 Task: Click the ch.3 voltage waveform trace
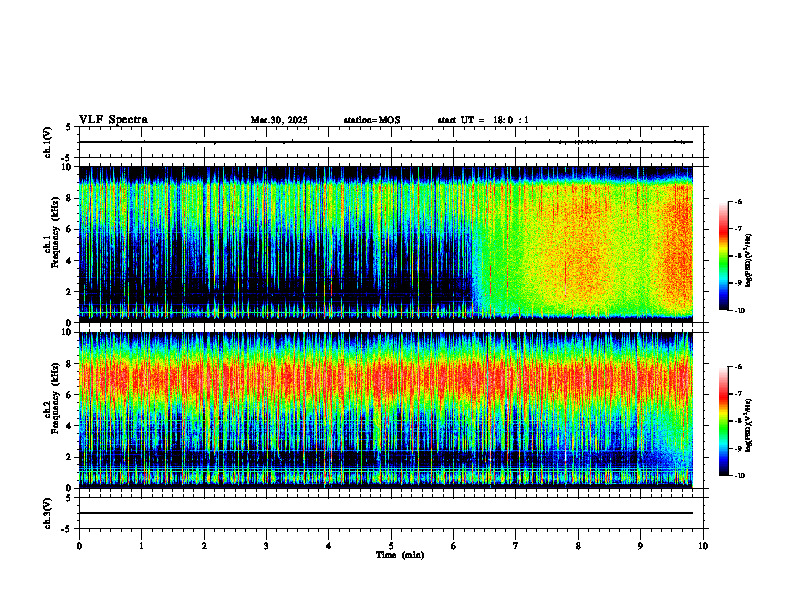pyautogui.click(x=386, y=513)
